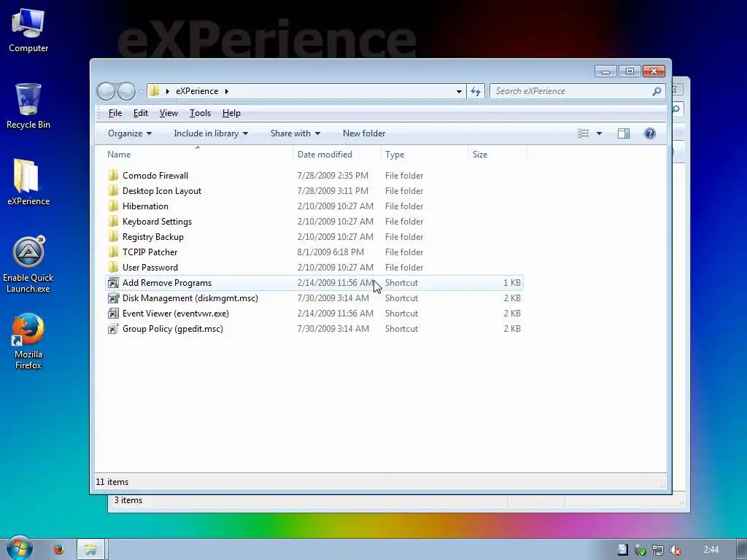Click the 1 KB size cell
The width and height of the screenshot is (747, 560).
(x=511, y=283)
